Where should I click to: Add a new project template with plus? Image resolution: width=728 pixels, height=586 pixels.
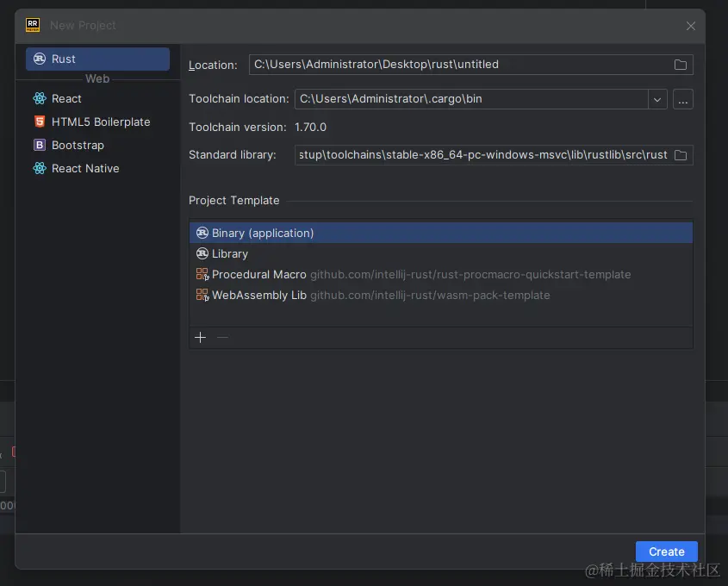(200, 337)
